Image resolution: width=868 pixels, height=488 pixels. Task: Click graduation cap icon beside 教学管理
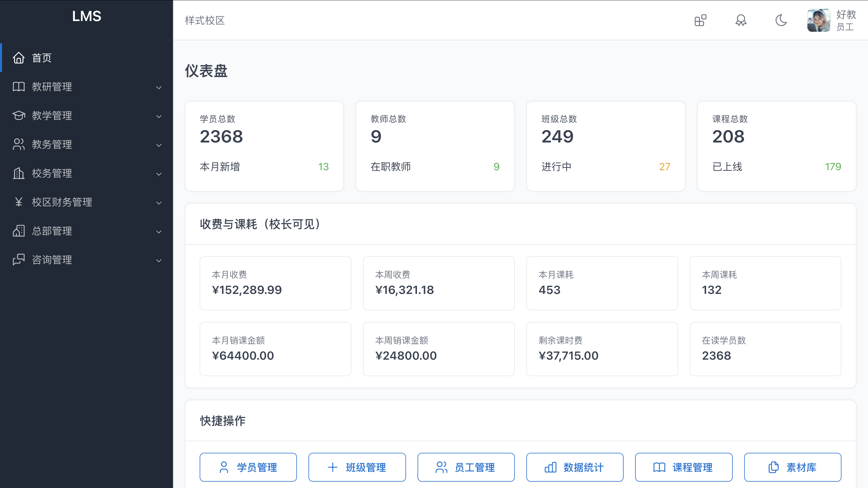18,116
